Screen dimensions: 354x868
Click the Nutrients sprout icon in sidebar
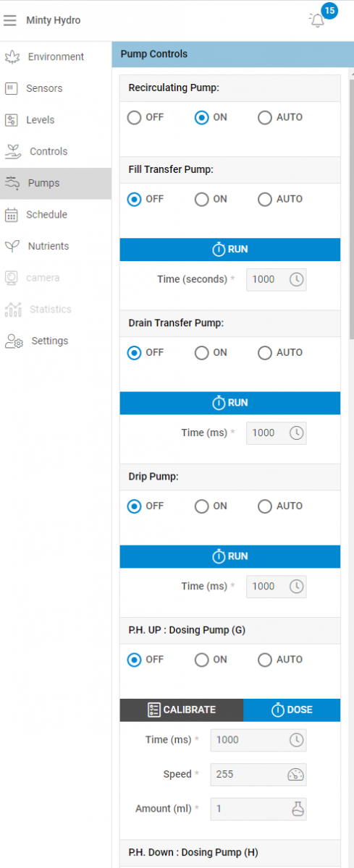point(12,246)
